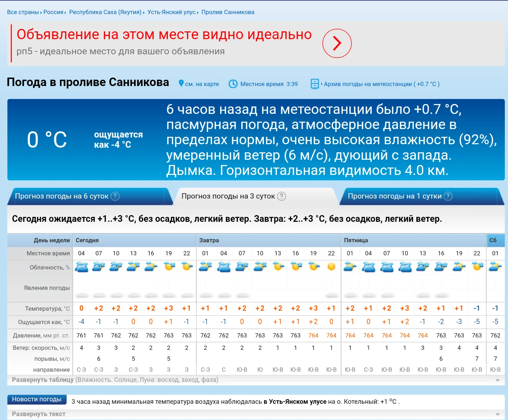Click the temperature value +3 for today 19:00
The width and height of the screenshot is (508, 420).
(169, 308)
